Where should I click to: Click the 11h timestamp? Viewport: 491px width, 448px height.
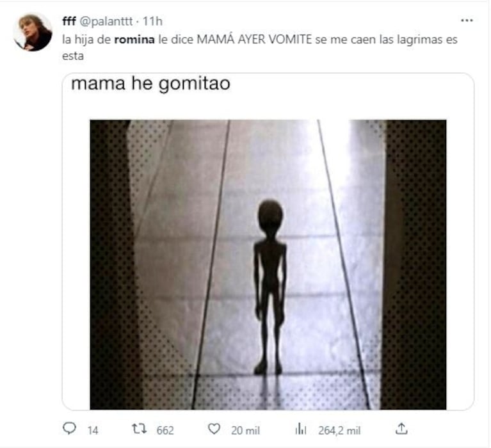152,21
